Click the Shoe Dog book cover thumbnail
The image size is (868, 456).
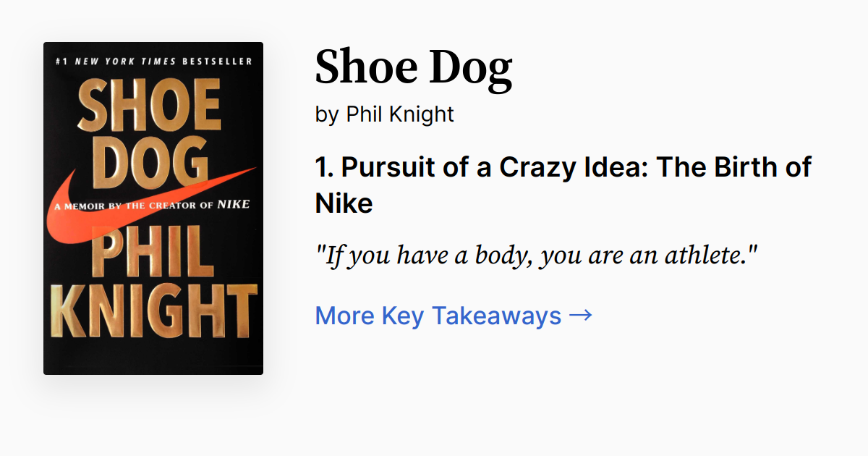coord(153,208)
